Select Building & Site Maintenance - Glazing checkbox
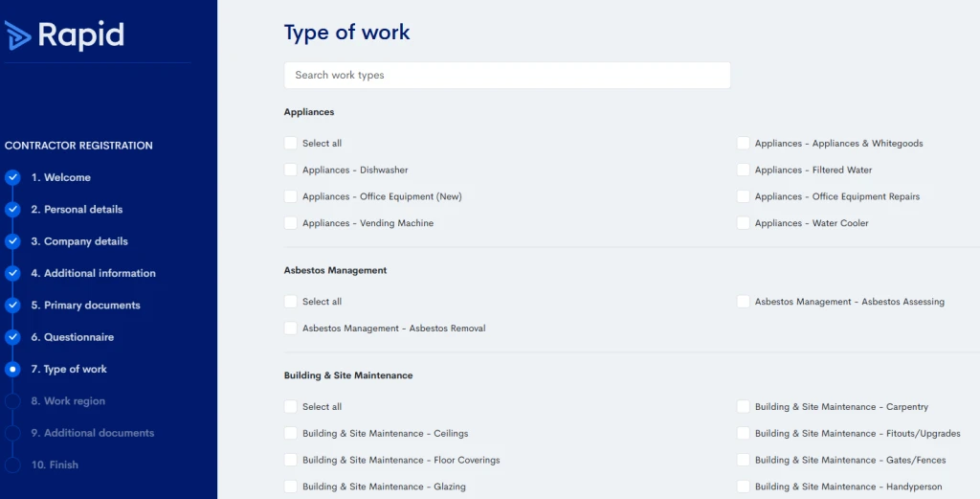Screen dimensions: 980x499 pyautogui.click(x=291, y=487)
